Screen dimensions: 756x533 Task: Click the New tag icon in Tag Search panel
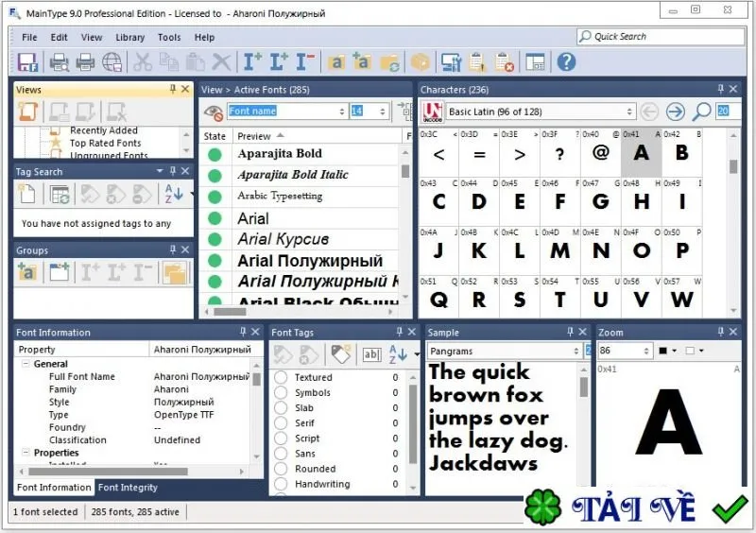point(27,194)
